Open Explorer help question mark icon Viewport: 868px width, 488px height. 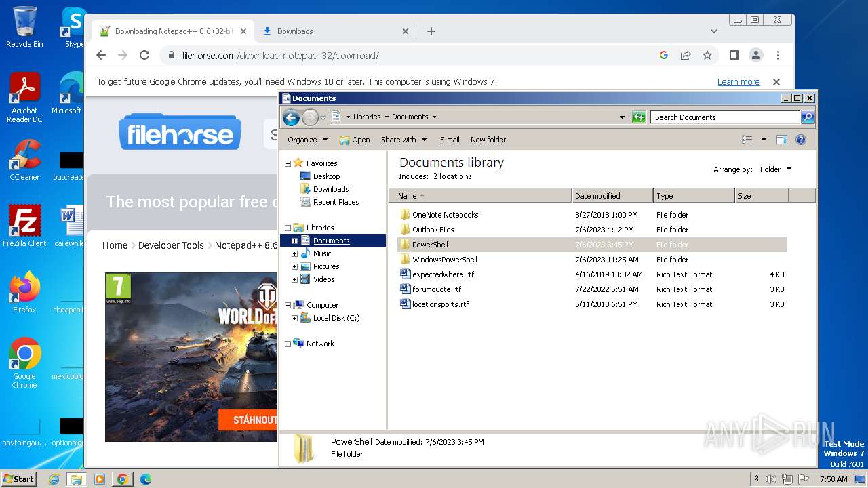tap(801, 140)
